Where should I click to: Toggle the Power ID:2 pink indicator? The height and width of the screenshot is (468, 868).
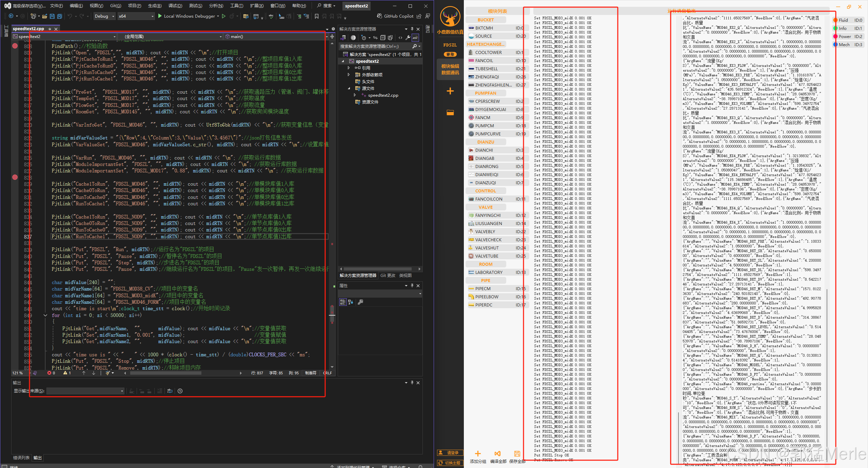tap(835, 37)
